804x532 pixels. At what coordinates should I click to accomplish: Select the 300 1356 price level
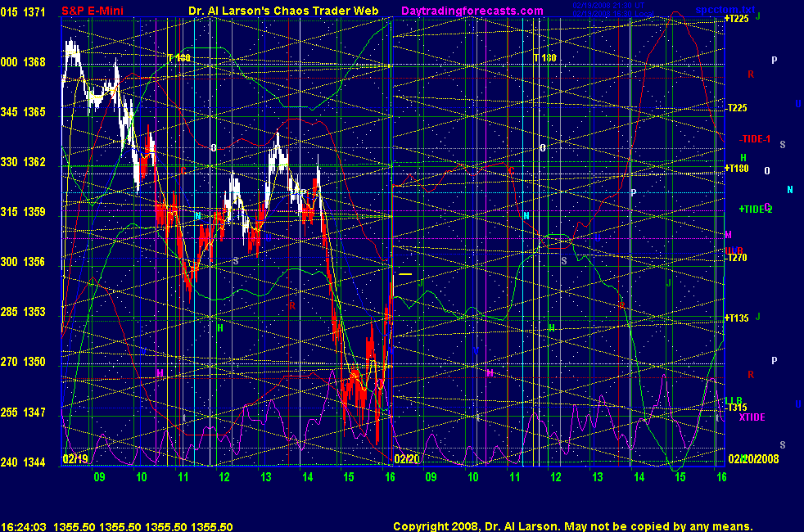point(23,262)
